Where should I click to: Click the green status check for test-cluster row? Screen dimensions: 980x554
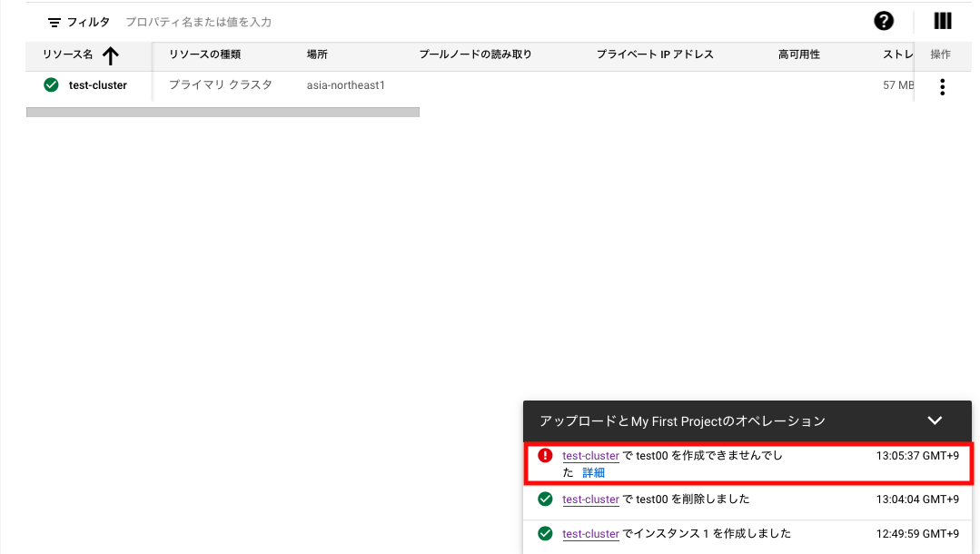tap(51, 85)
